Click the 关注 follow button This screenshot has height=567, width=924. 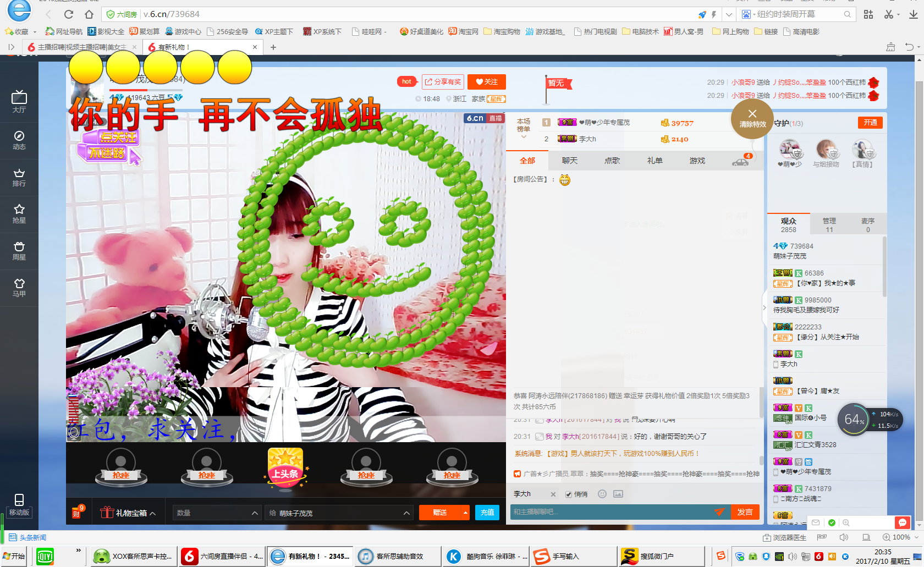487,82
